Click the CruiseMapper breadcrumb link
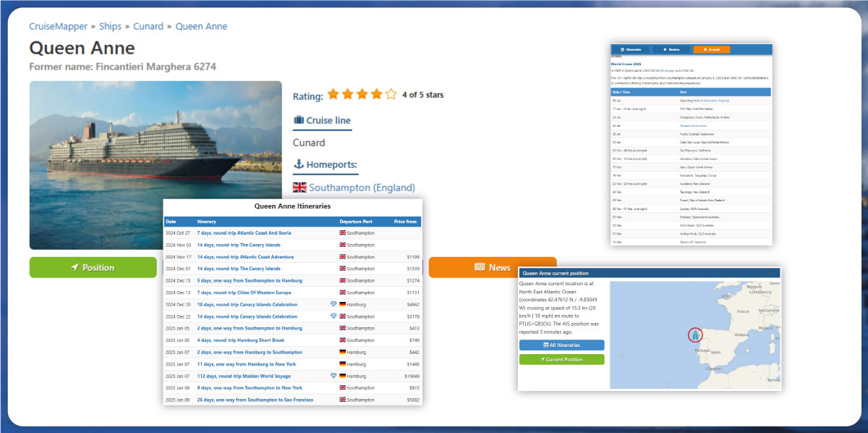The image size is (868, 433). tap(58, 26)
